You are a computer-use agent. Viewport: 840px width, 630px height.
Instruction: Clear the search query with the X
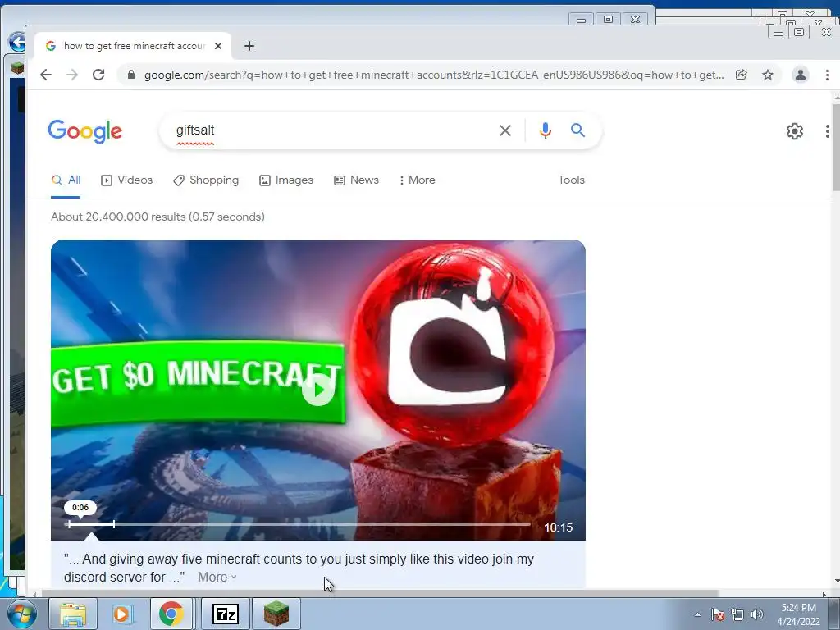[505, 130]
